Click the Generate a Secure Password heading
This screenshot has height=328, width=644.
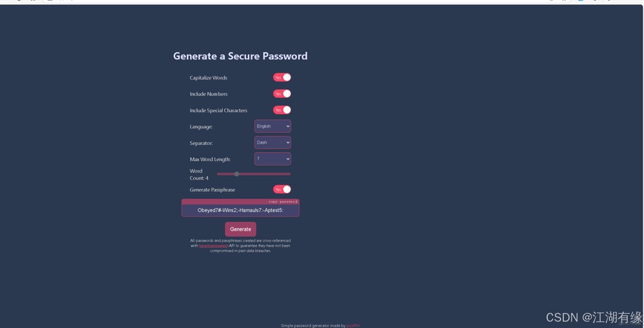240,56
